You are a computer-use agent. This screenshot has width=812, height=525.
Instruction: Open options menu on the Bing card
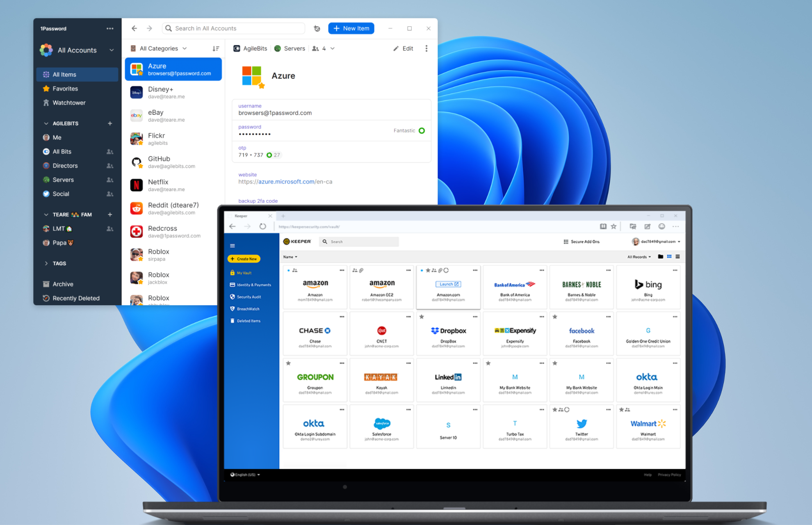point(675,270)
